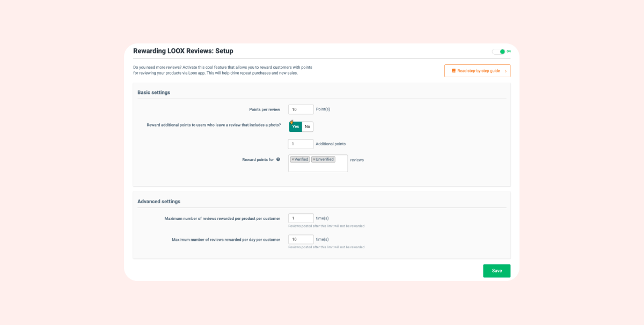Click the Additional points input field

click(301, 144)
